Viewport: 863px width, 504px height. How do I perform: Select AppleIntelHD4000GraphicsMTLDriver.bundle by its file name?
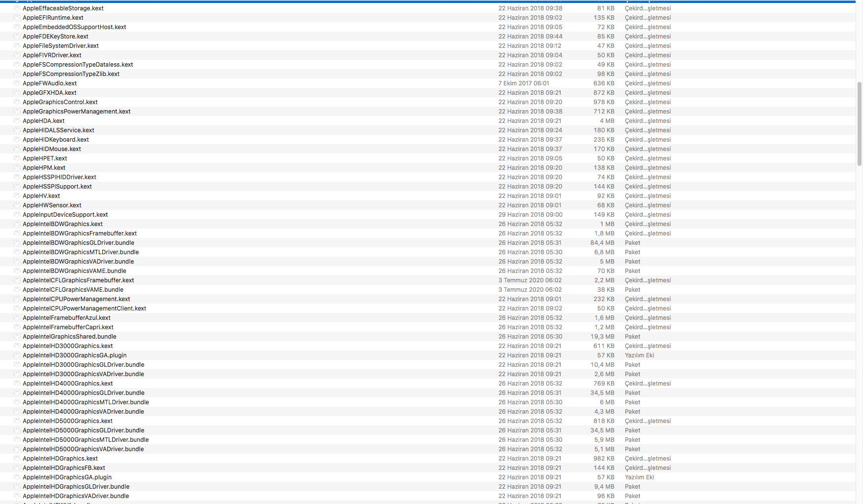[x=86, y=402]
